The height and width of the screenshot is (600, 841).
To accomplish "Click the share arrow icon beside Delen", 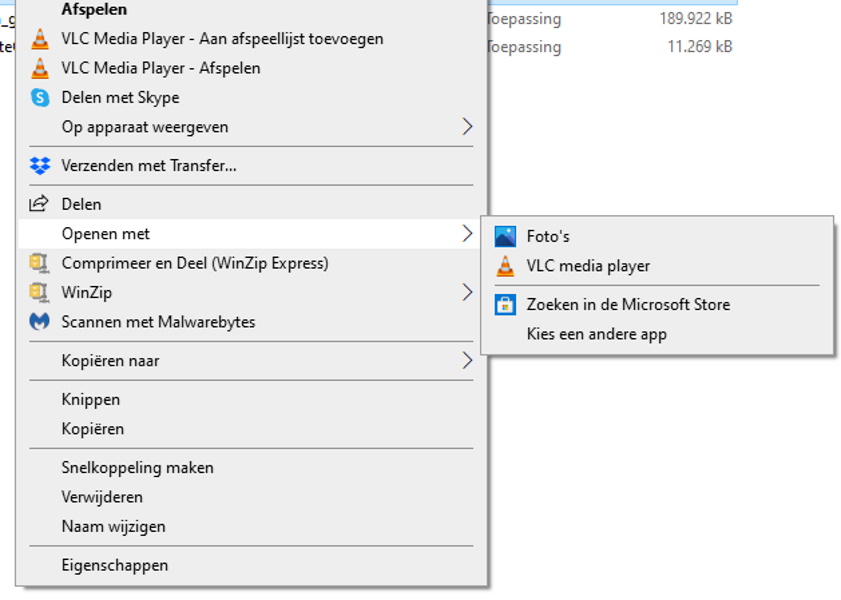I will point(39,204).
